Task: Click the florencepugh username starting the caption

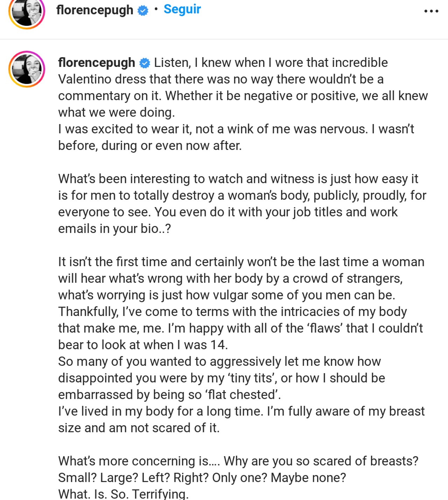Action: pos(97,62)
